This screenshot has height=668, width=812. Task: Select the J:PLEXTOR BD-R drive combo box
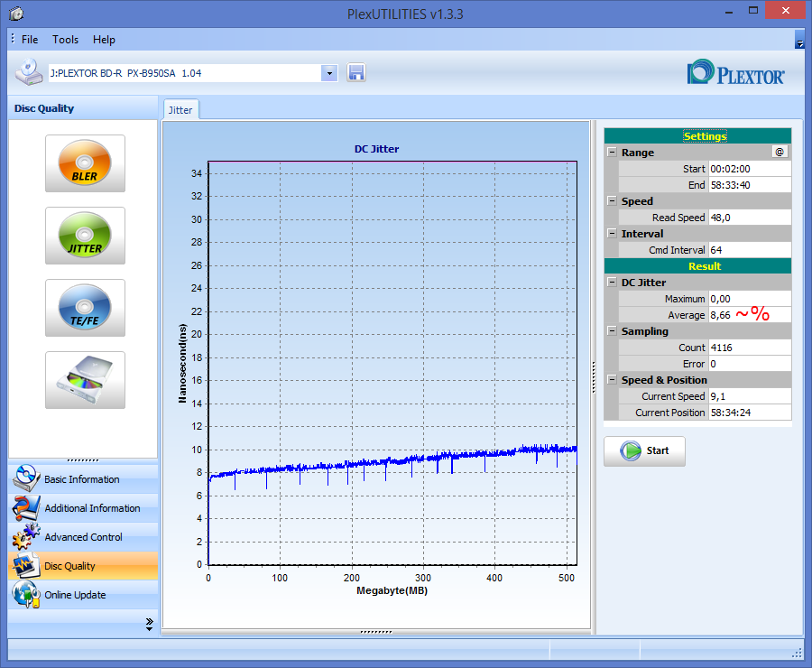point(193,74)
